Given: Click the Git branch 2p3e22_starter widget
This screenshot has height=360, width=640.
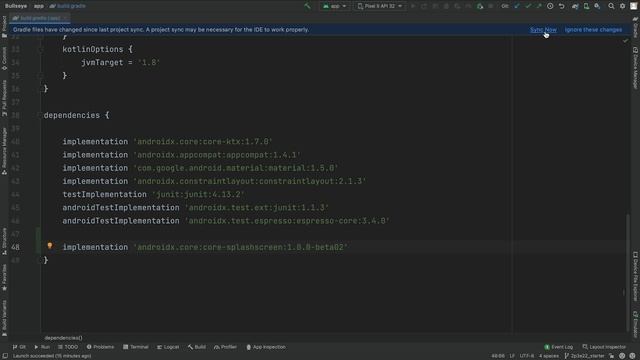Looking at the screenshot, I should coord(584,356).
